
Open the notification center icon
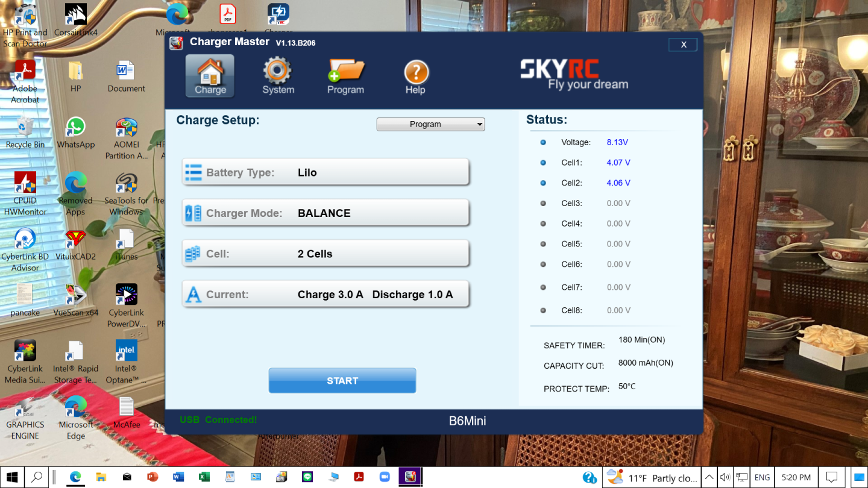point(831,477)
